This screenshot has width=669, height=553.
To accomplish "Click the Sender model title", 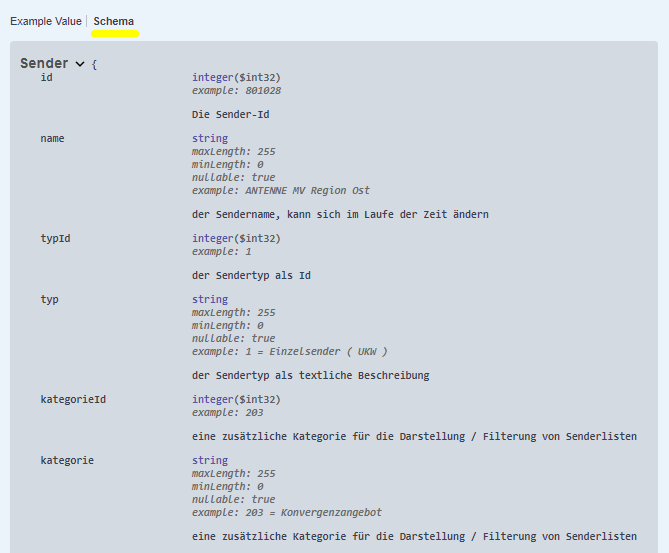I will click(x=44, y=64).
